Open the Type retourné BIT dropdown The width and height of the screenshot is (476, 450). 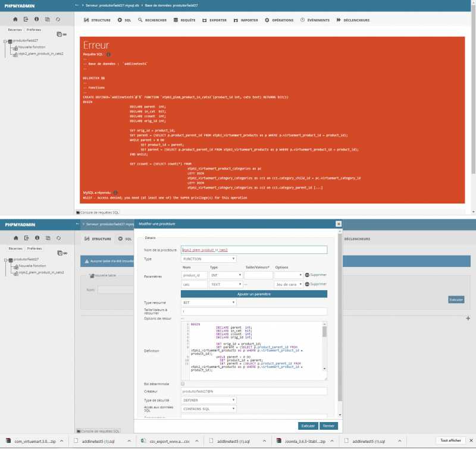[208, 303]
